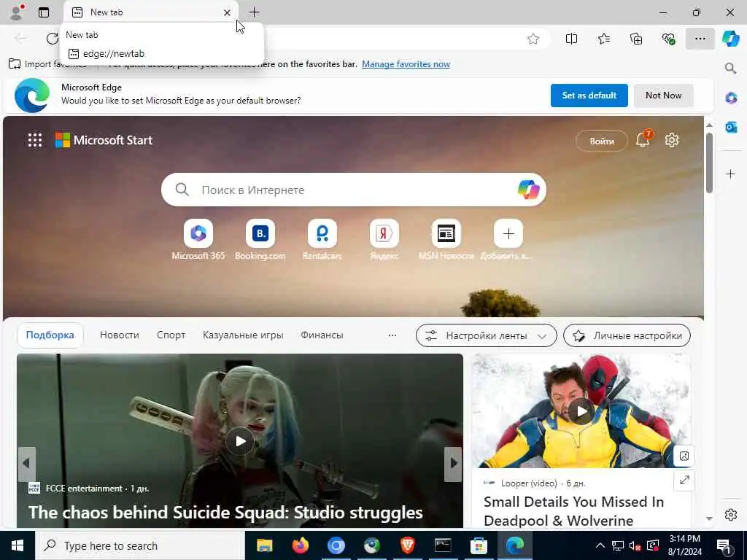Expand the Deadpool card with arrows icon
The width and height of the screenshot is (747, 560).
(684, 480)
